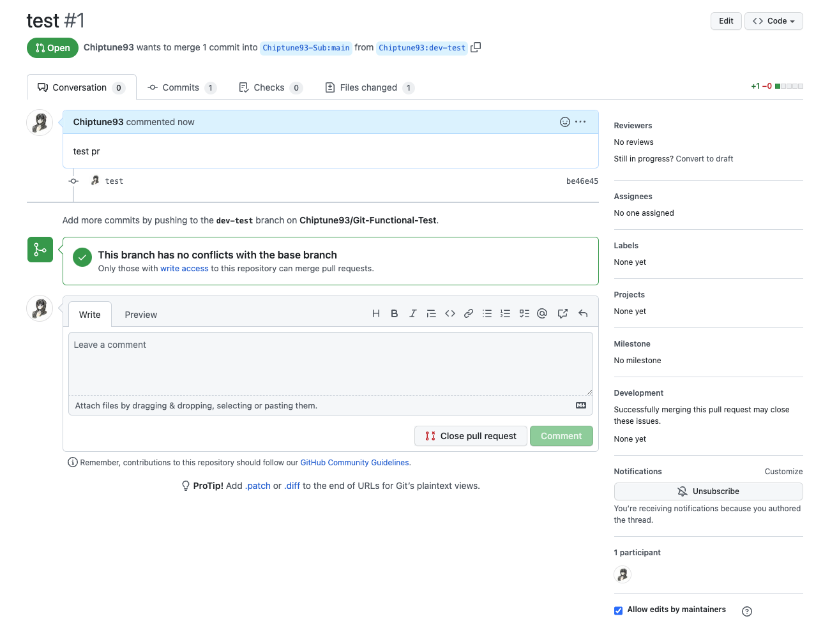Insert a bulleted list

point(487,313)
